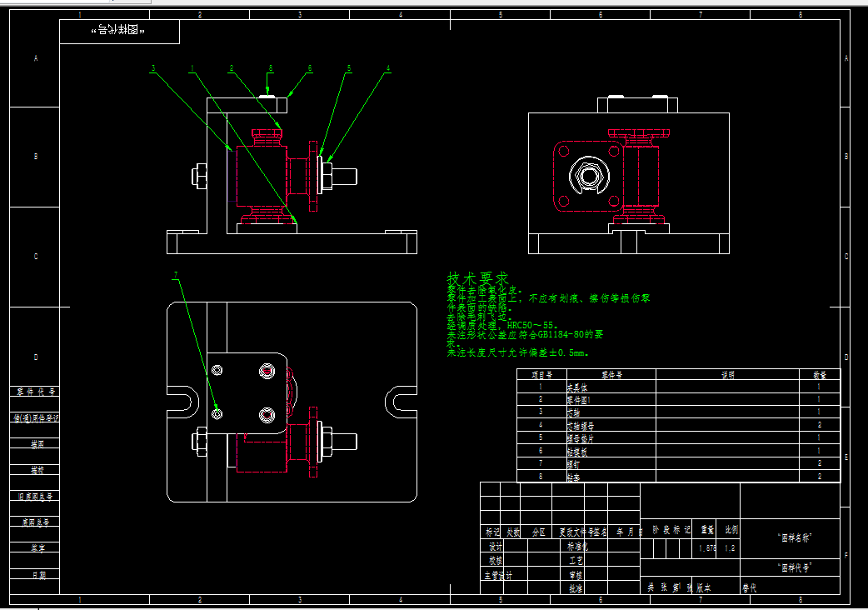Select part name 螺钉 in row 7

click(573, 464)
